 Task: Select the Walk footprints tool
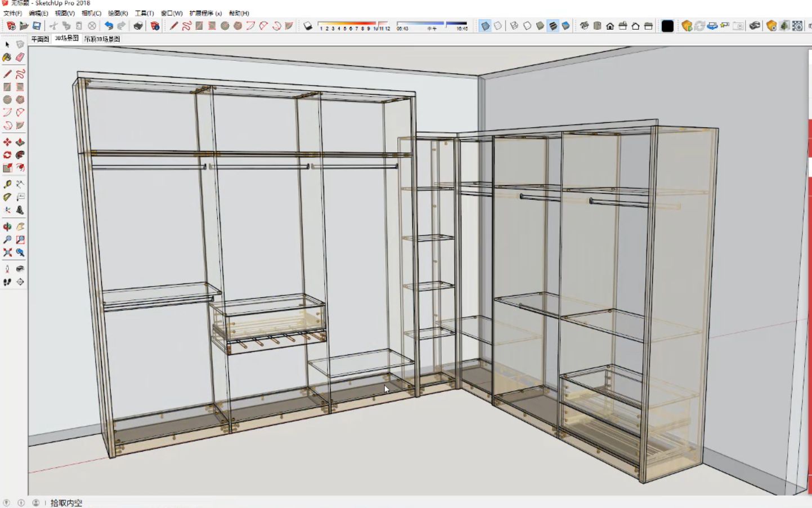point(7,282)
